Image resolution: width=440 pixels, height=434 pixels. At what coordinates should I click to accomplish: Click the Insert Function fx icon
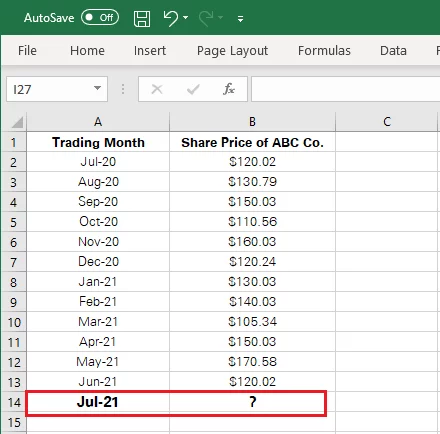coord(229,89)
